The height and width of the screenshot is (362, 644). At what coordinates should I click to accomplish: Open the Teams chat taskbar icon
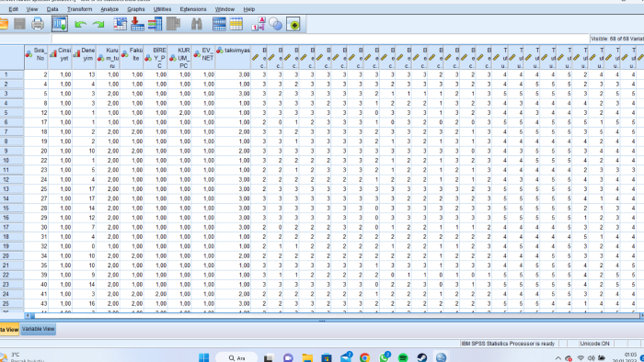288,358
